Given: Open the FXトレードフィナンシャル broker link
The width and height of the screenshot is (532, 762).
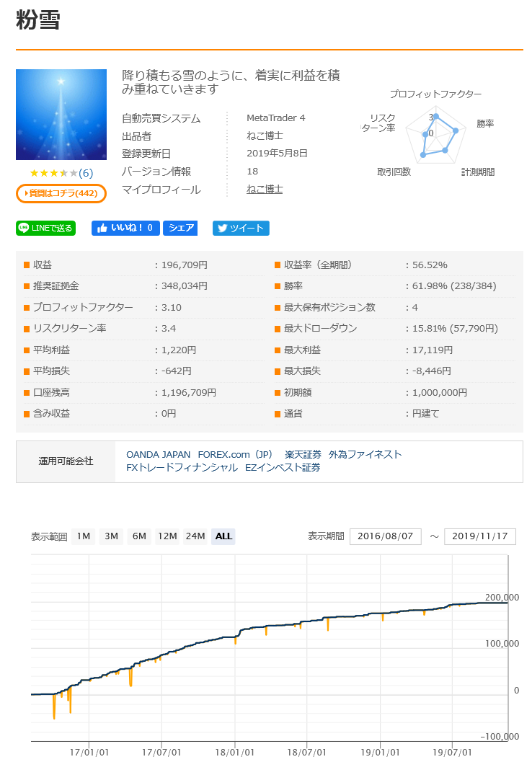Looking at the screenshot, I should [x=182, y=467].
